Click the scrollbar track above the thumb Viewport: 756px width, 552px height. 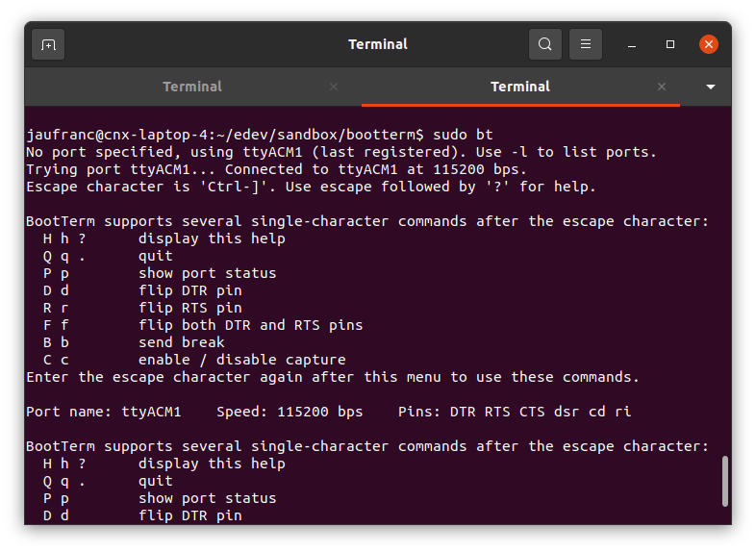724,282
